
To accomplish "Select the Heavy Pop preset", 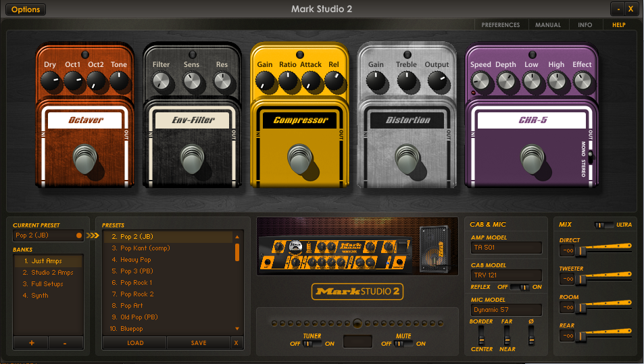I will click(136, 260).
